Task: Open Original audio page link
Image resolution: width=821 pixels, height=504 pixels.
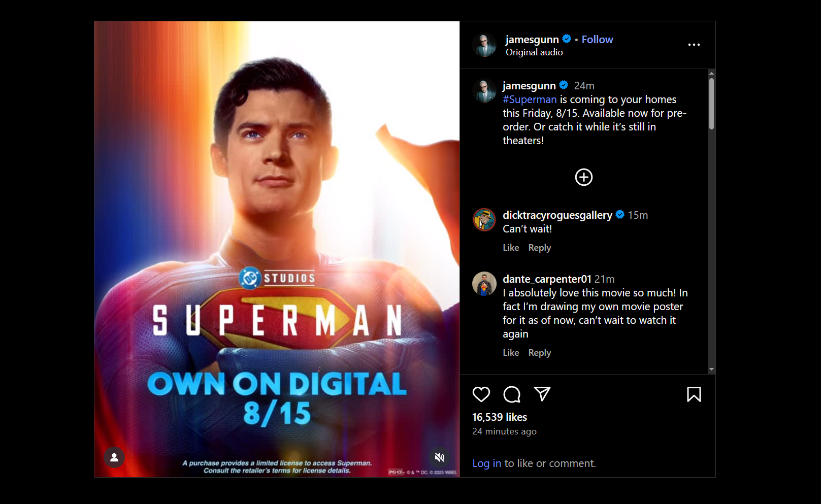Action: 534,52
